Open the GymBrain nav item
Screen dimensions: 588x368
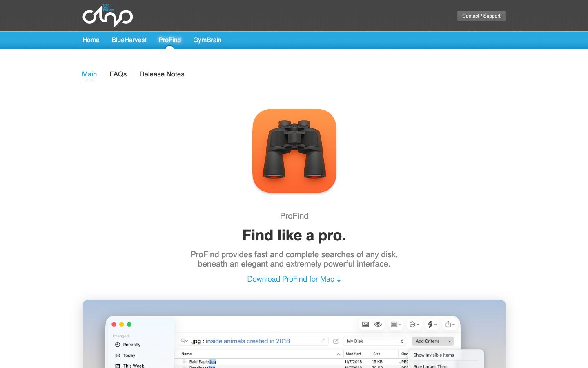coord(207,40)
